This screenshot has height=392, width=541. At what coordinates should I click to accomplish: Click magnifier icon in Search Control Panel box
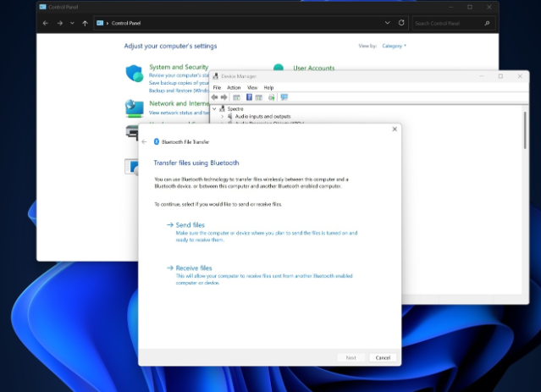[487, 23]
